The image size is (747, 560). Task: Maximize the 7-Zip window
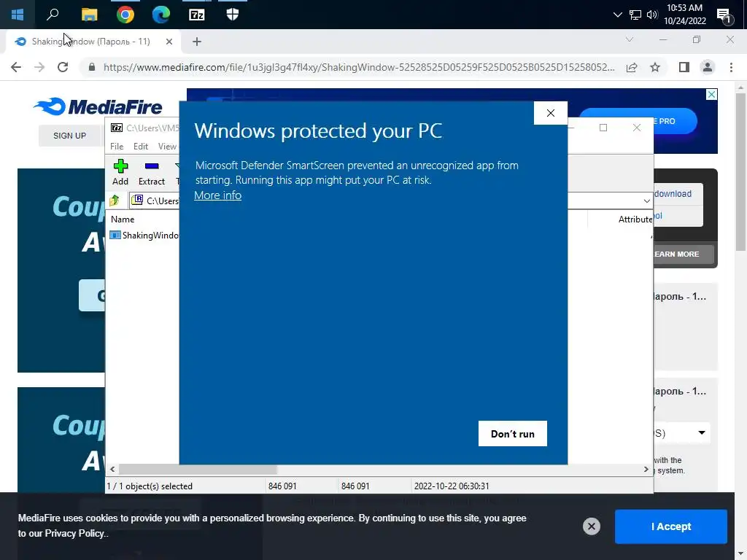[x=603, y=128]
